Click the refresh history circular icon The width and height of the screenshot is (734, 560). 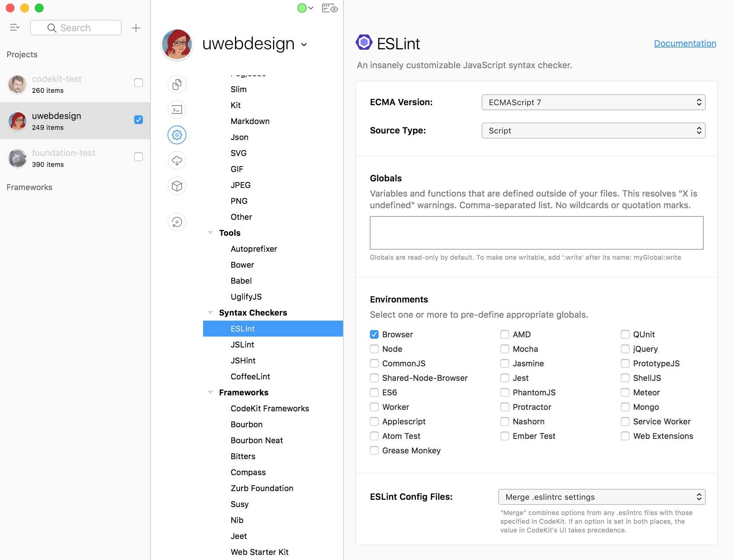(177, 222)
